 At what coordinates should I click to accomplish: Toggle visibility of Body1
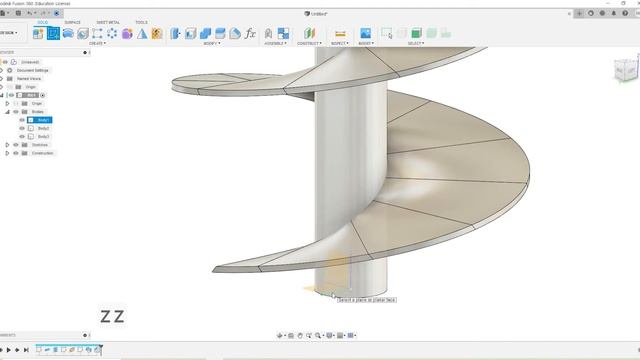coord(22,120)
